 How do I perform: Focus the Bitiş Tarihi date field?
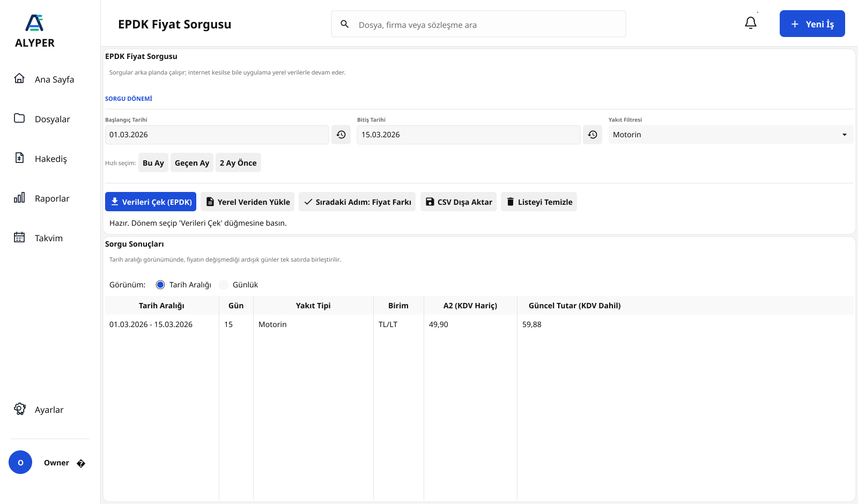pos(469,135)
